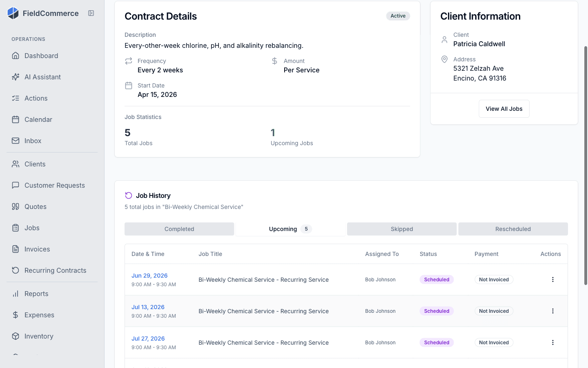Open AI Assistant menu item
588x368 pixels.
[52, 77]
